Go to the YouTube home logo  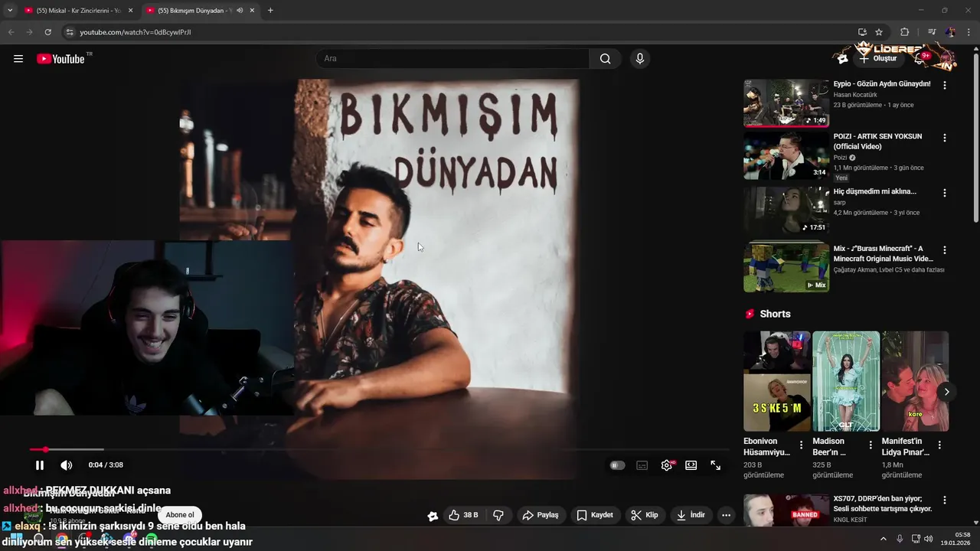60,59
